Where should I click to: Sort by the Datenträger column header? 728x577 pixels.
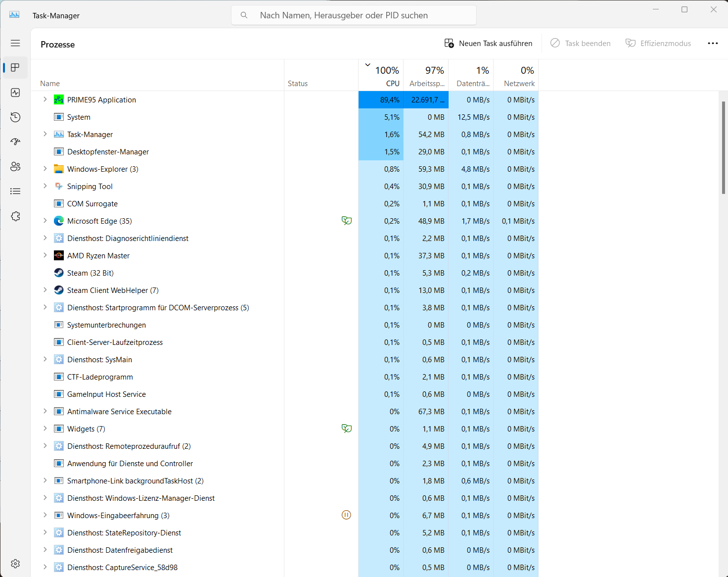[471, 75]
